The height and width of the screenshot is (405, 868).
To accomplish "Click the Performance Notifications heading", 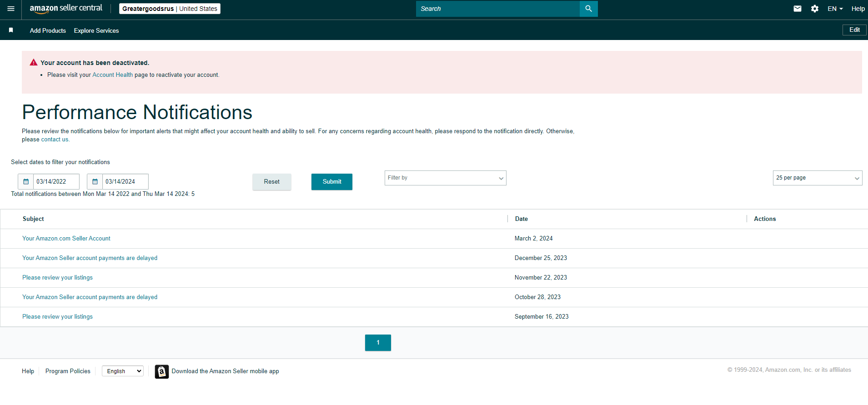I will [137, 112].
